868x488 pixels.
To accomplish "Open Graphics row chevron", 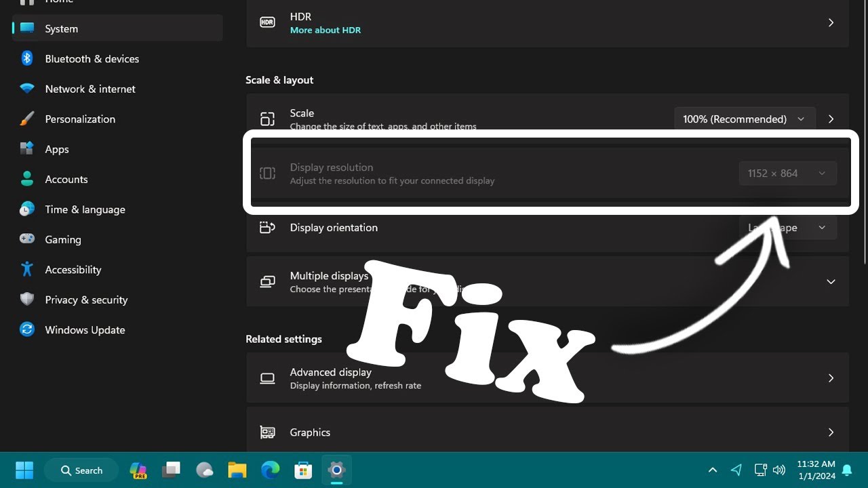I will tap(831, 432).
